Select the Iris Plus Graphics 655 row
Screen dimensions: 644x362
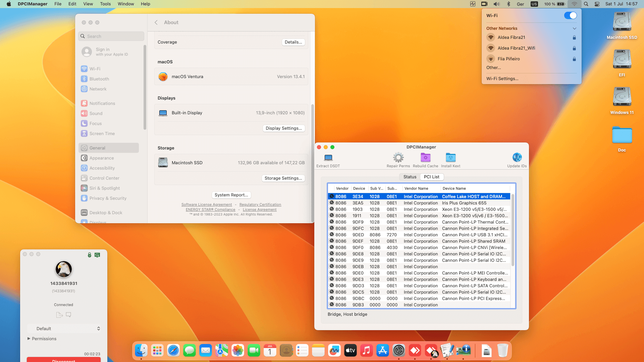coord(419,203)
